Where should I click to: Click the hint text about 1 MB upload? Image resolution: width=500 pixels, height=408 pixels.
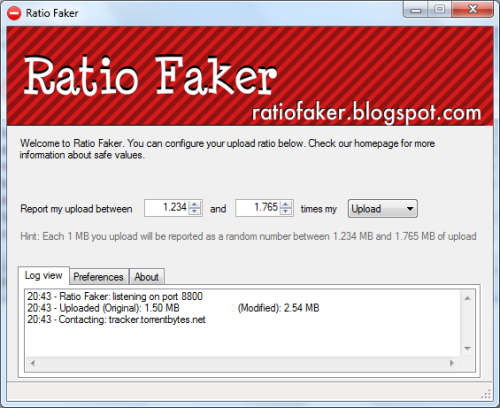(248, 236)
